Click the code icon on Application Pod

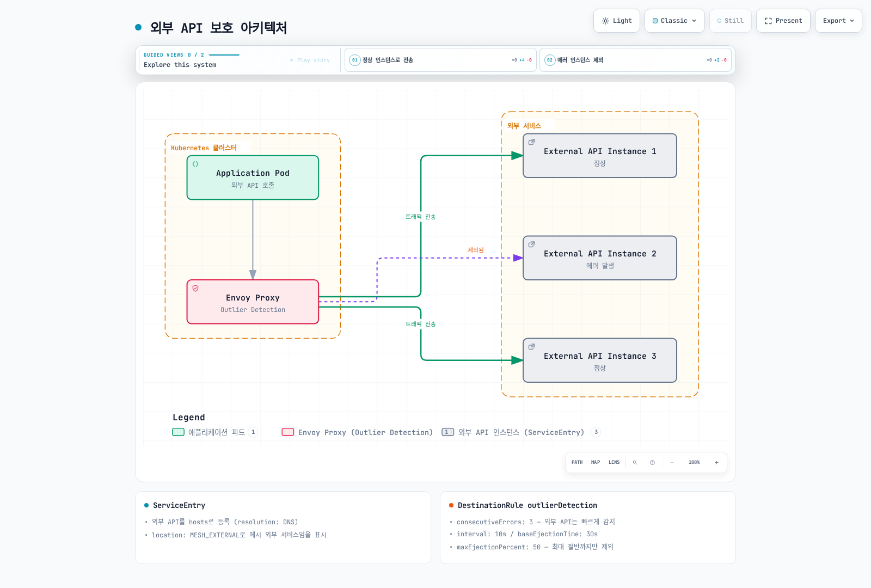pos(195,164)
